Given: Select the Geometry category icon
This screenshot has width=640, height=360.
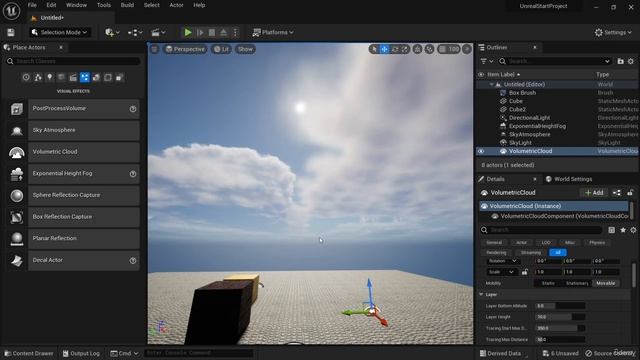Looking at the screenshot, I should point(96,77).
